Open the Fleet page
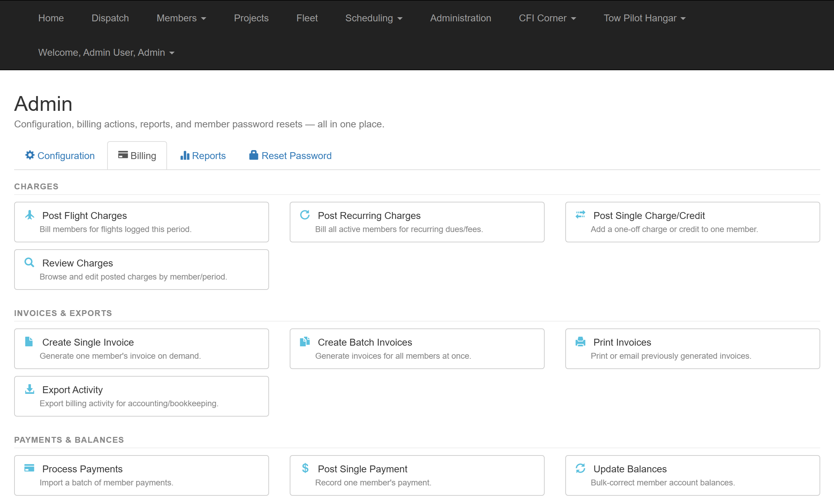The image size is (834, 504). coord(307,18)
